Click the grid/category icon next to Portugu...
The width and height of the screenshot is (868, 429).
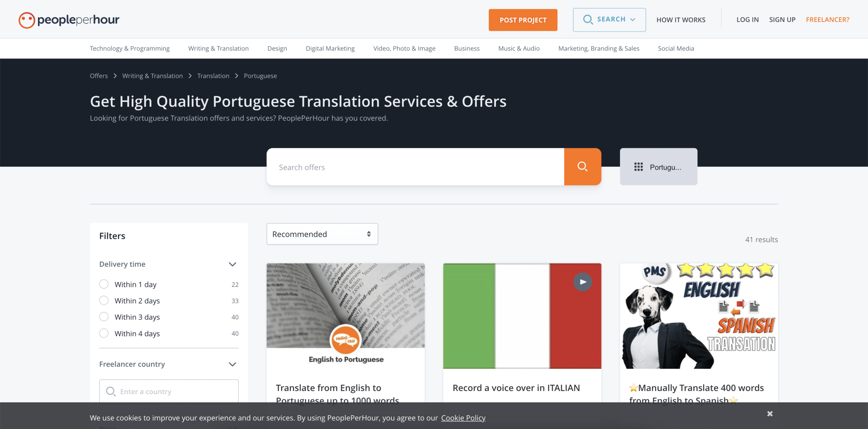pos(638,166)
